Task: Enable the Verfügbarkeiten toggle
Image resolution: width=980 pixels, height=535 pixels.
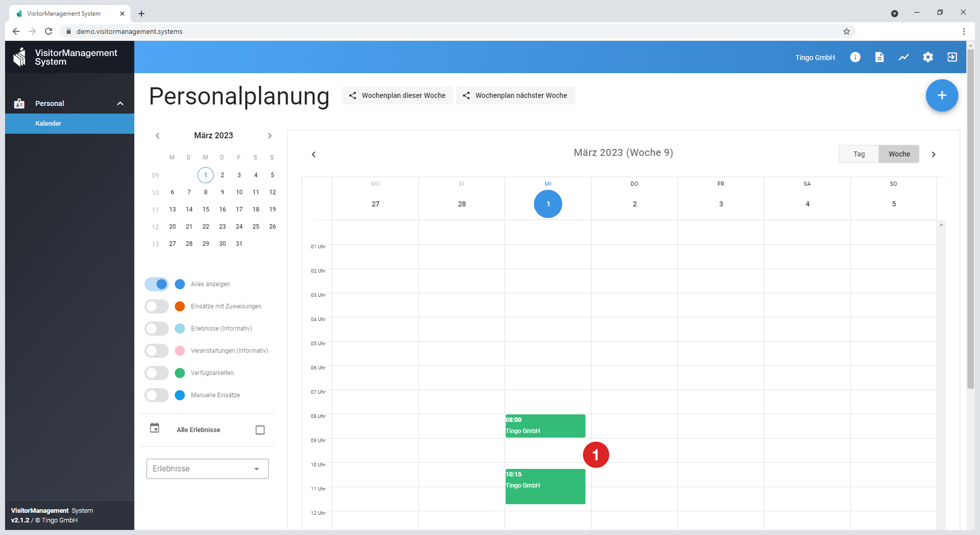Action: (x=157, y=373)
